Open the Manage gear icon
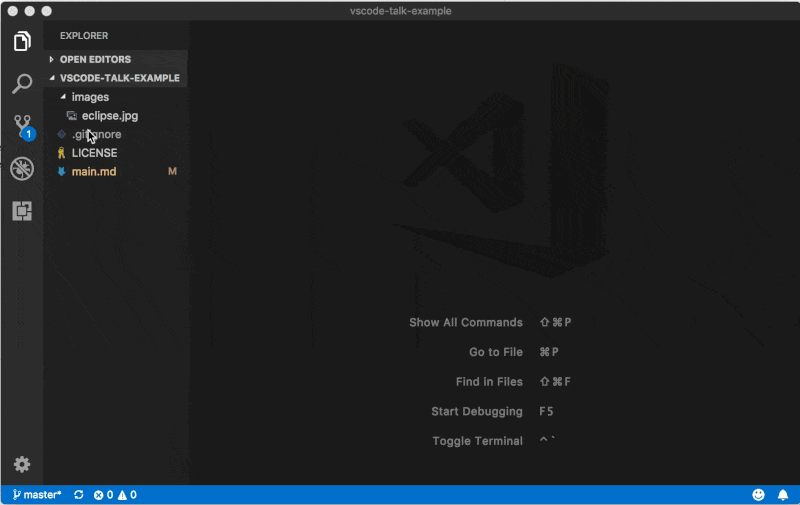The width and height of the screenshot is (800, 505). point(22,464)
